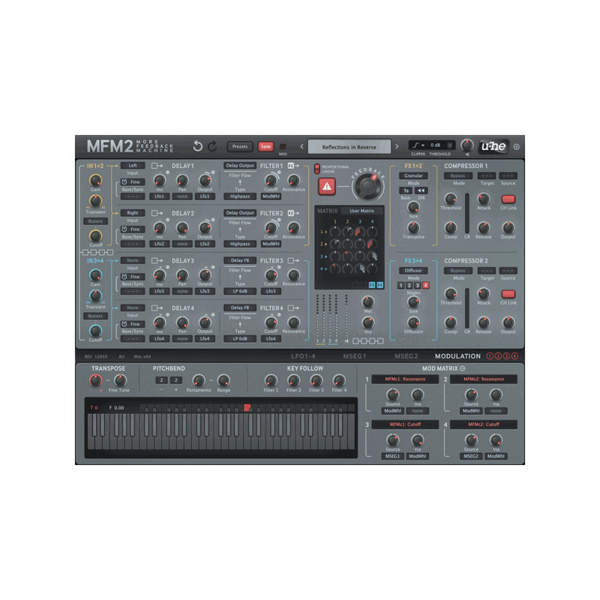Image resolution: width=600 pixels, height=600 pixels.
Task: Click the reverse DIR arrows in FX1+2
Action: click(421, 191)
